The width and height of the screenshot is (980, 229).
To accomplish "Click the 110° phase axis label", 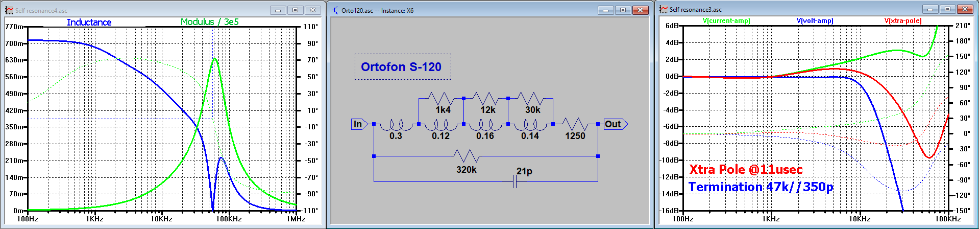I will 310,27.
